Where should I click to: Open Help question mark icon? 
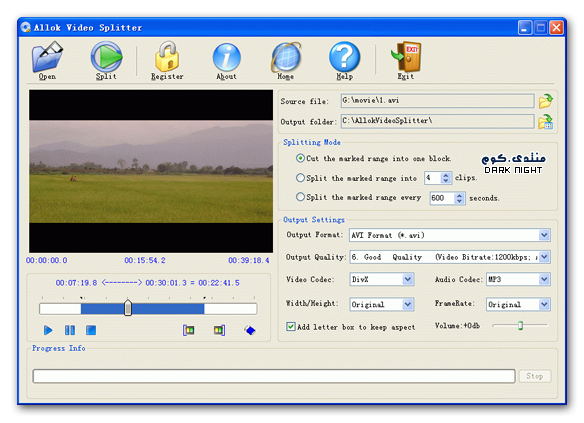345,60
